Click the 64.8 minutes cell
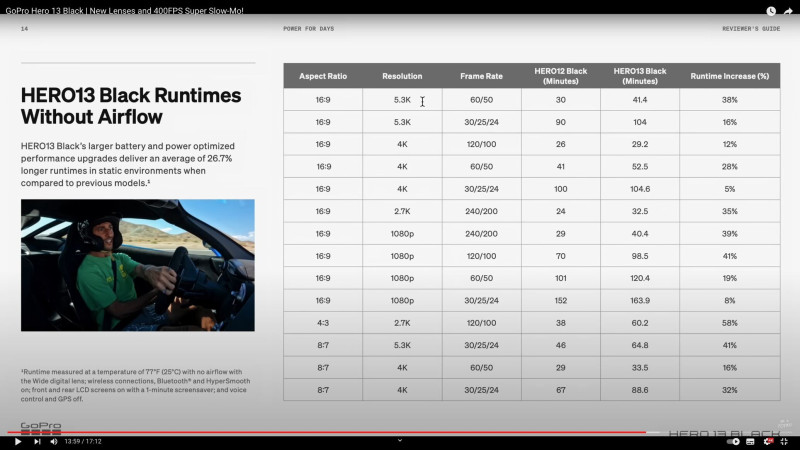800x450 pixels. click(640, 345)
